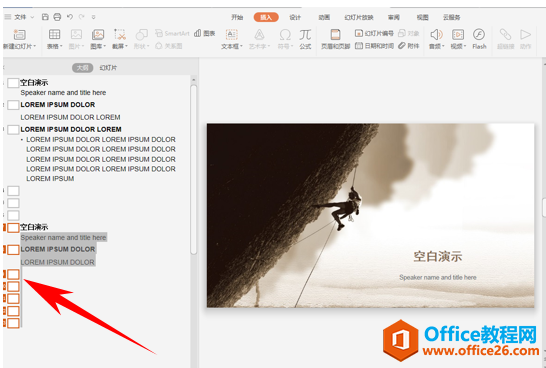Click the bullet line starting the LOREM IPSUM paragraph
The width and height of the screenshot is (546, 368).
click(x=101, y=140)
